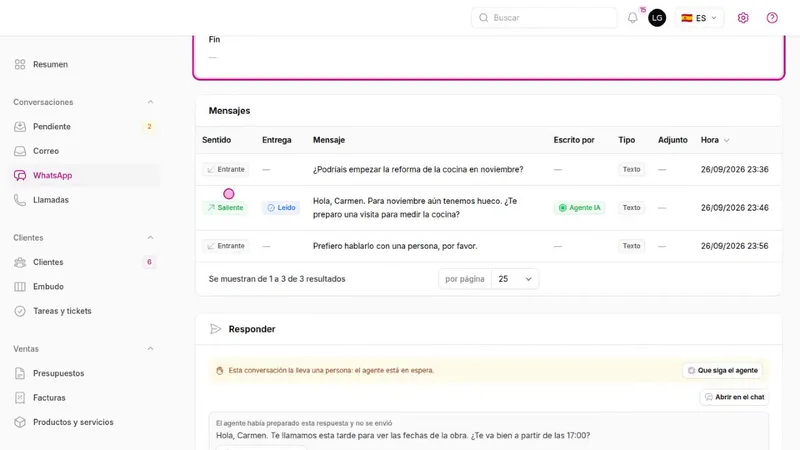Viewport: 800px width, 450px height.
Task: Click the Escrito por column header
Action: tap(574, 140)
